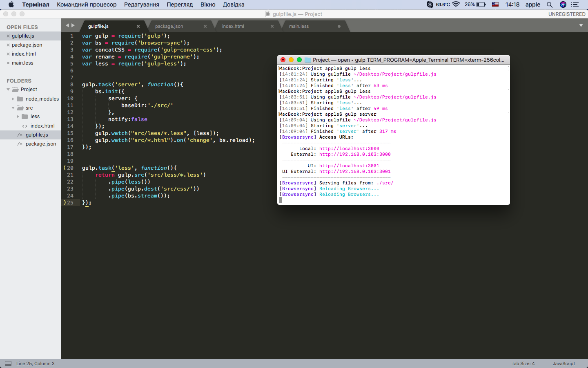Open the Wi-Fi status menu
The width and height of the screenshot is (588, 368).
456,4
